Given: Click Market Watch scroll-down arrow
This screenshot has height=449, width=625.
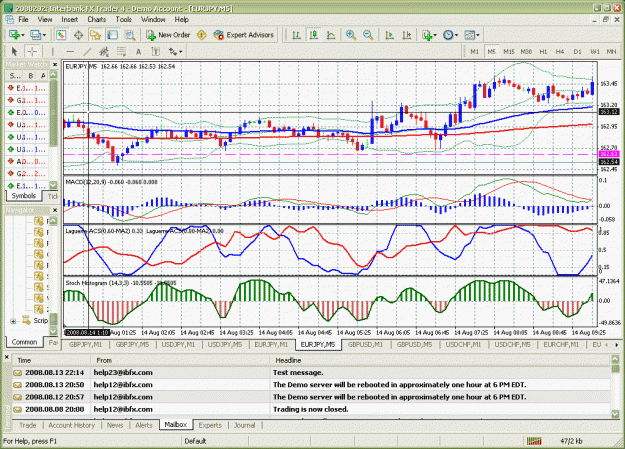Looking at the screenshot, I should pyautogui.click(x=53, y=185).
